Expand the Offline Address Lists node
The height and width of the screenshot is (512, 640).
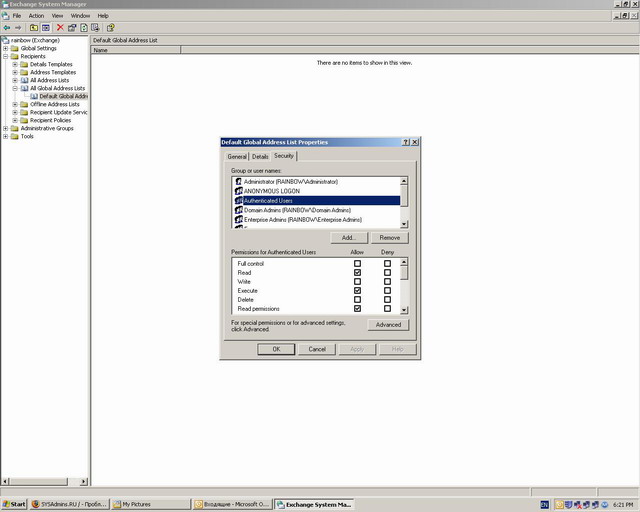tap(15, 104)
